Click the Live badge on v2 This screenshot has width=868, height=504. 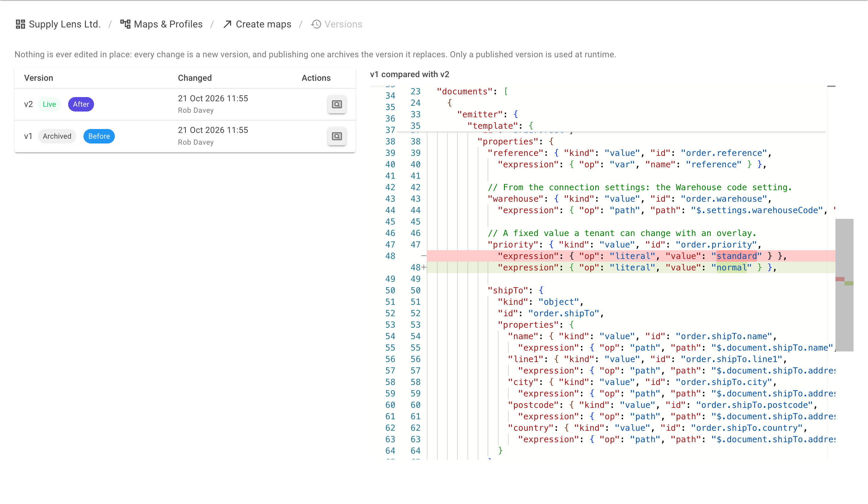click(x=49, y=104)
